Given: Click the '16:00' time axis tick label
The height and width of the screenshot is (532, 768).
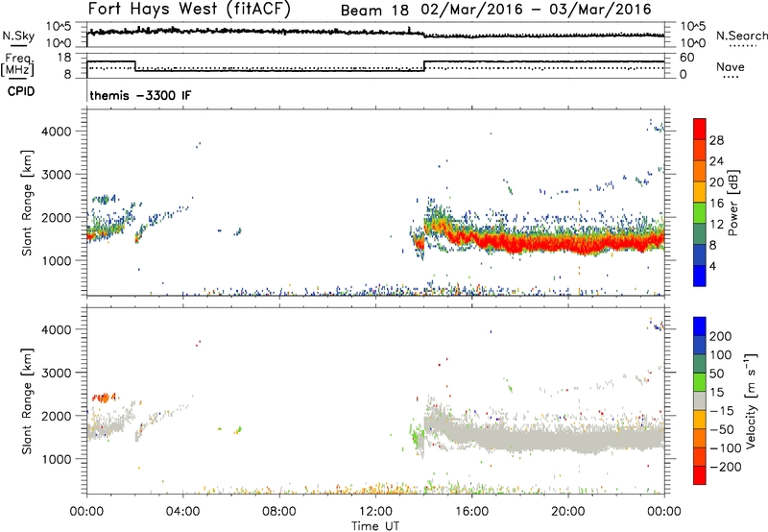Looking at the screenshot, I should pyautogui.click(x=471, y=512).
